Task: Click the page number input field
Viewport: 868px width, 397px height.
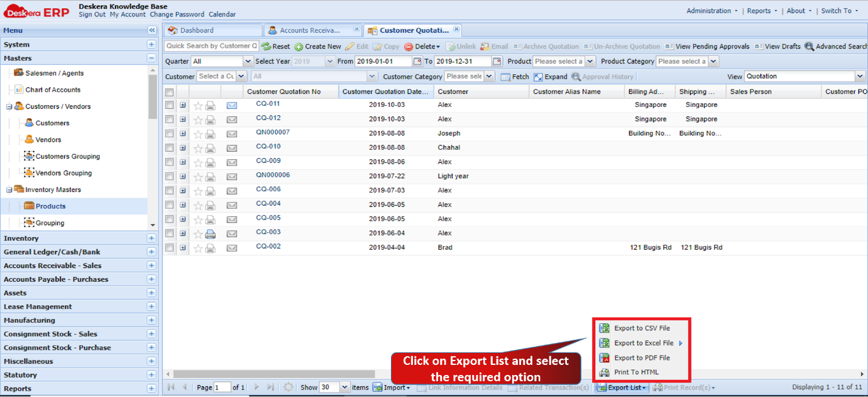Action: [222, 388]
